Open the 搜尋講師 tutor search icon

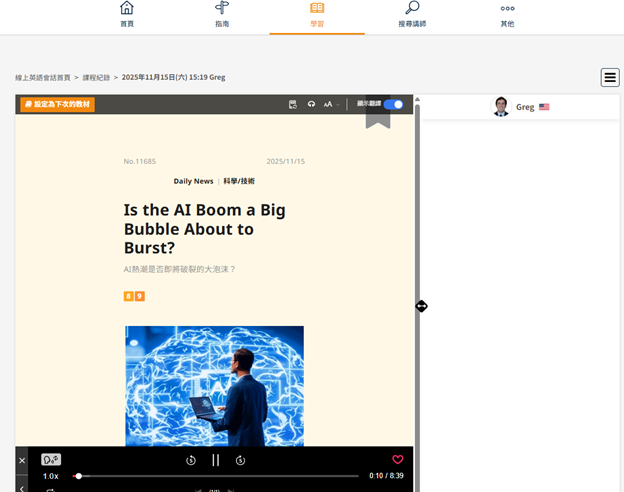412,15
